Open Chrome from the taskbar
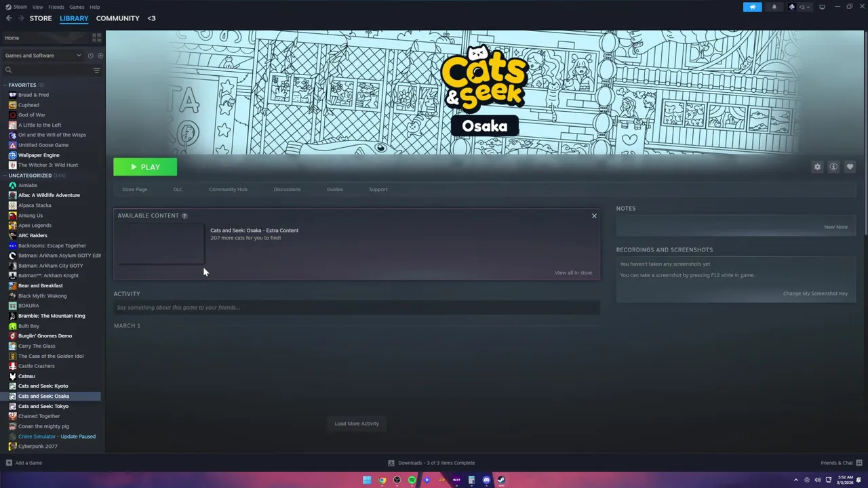Image resolution: width=868 pixels, height=488 pixels. pyautogui.click(x=382, y=480)
